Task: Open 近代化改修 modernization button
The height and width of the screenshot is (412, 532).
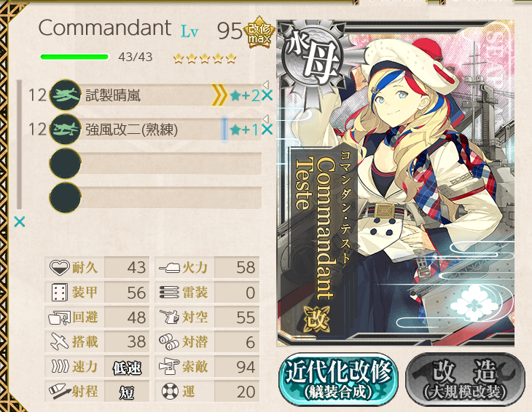Action: coord(338,379)
